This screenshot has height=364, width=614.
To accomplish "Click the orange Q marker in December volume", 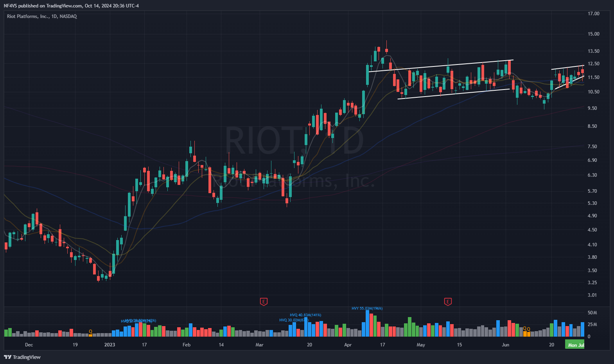I will tap(90, 332).
